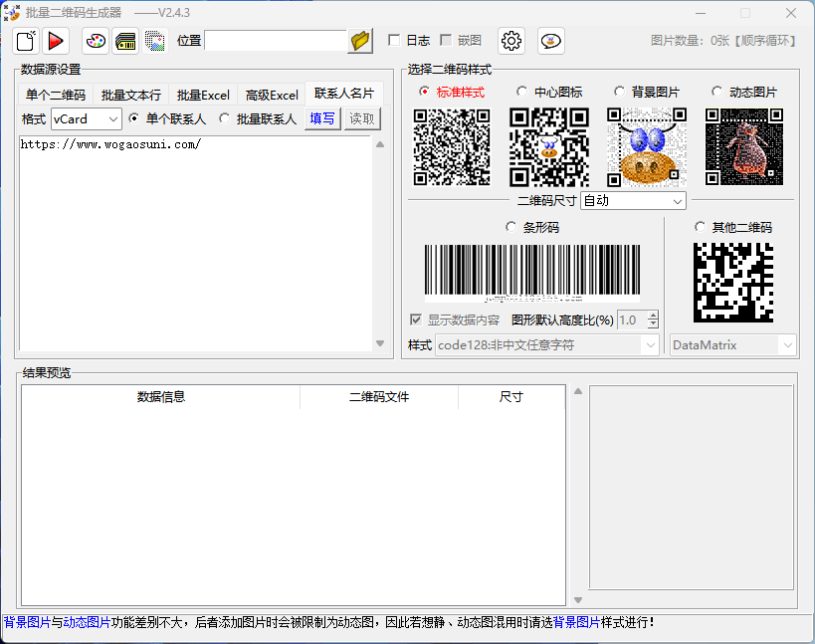Screen dimensions: 815x644
Task: Open the settings gear icon
Action: tap(511, 41)
